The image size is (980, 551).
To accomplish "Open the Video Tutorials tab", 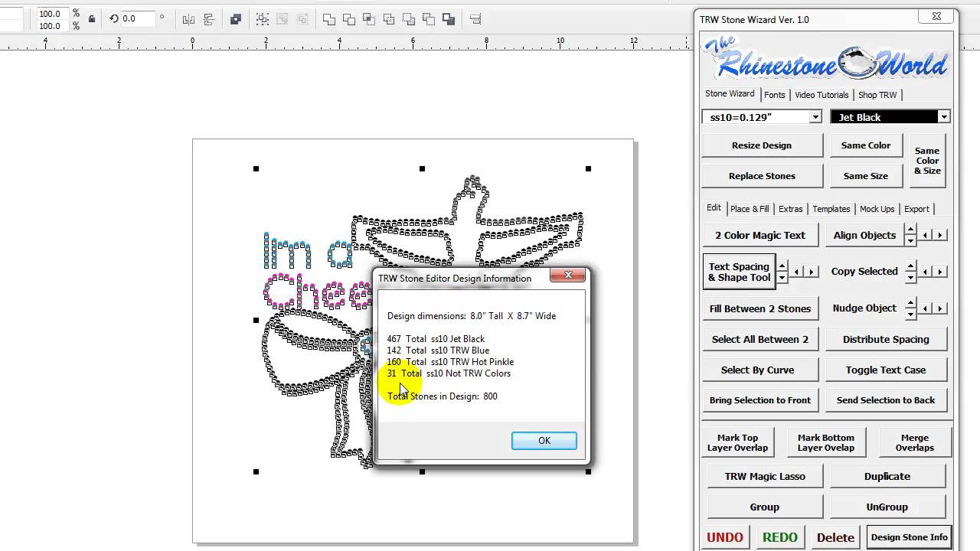I will (822, 95).
